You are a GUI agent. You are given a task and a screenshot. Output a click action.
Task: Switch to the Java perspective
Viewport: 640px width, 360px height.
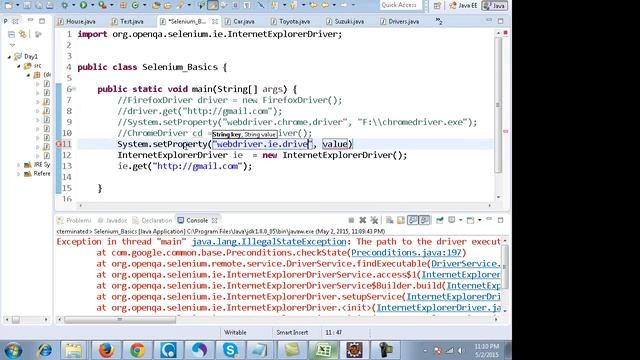pyautogui.click(x=494, y=5)
